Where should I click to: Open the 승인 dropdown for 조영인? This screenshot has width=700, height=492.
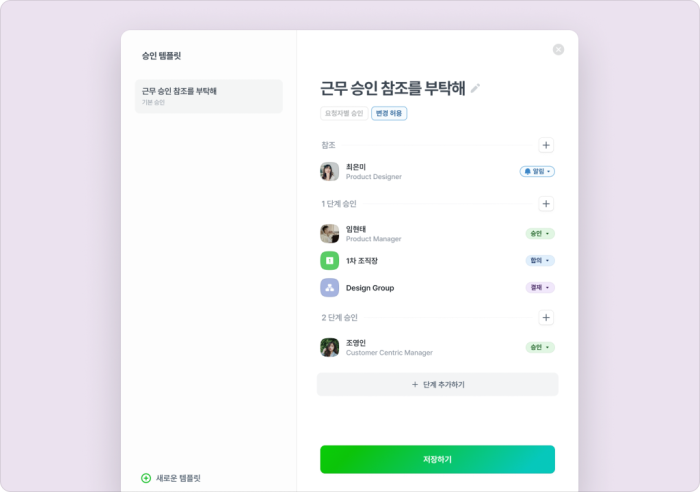point(540,347)
